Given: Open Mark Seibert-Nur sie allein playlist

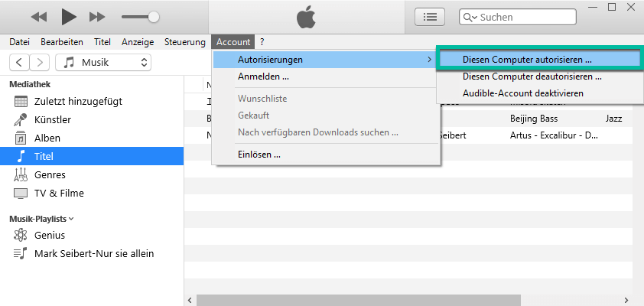Looking at the screenshot, I should coord(92,253).
